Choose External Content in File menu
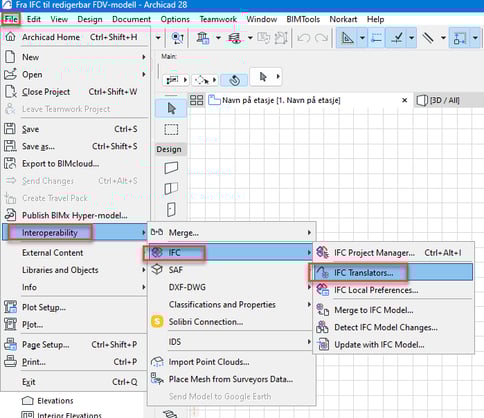Screen dimensions: 484x418 click(75, 252)
